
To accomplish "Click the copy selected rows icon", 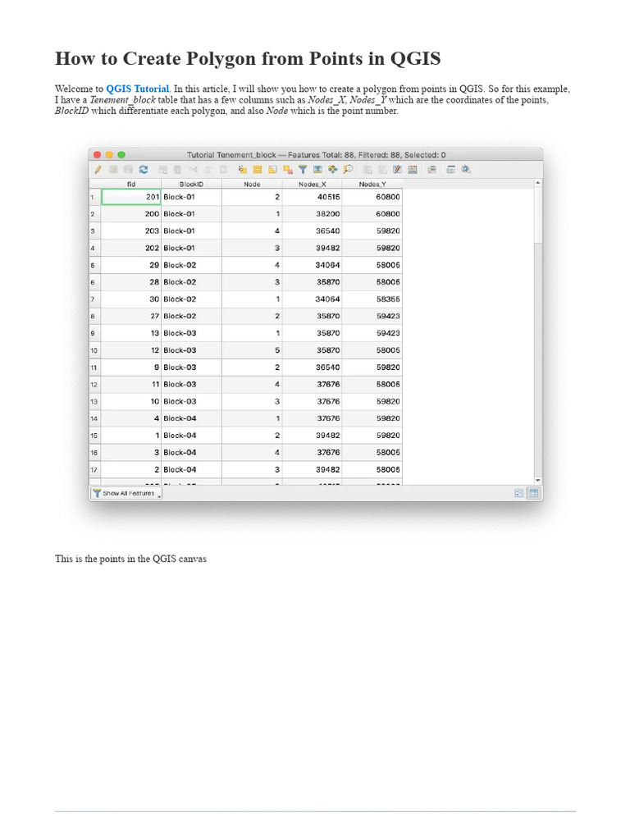I will 208,169.
